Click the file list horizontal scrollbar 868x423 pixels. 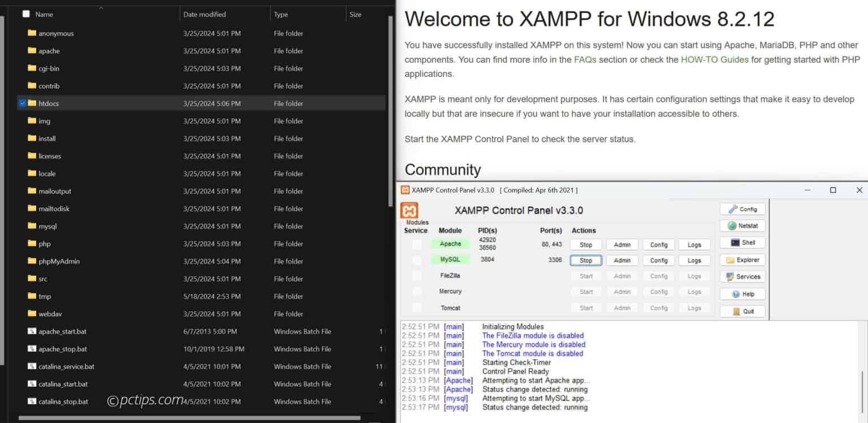(x=189, y=418)
